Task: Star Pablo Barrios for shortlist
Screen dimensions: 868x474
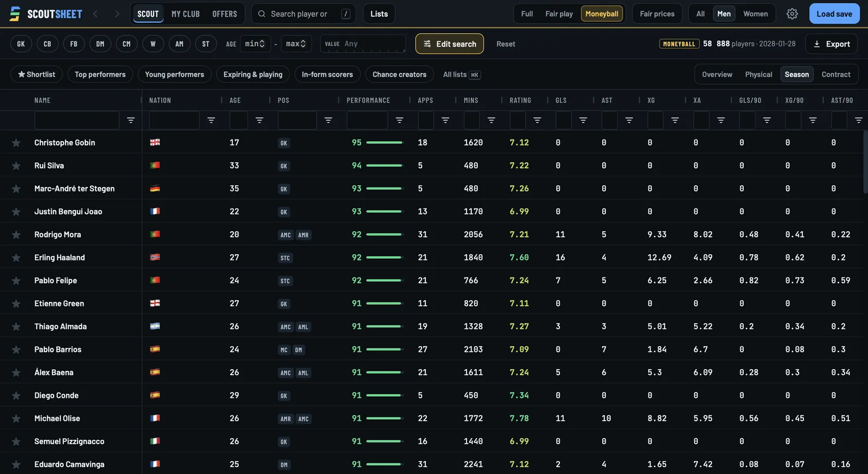Action: (x=16, y=350)
